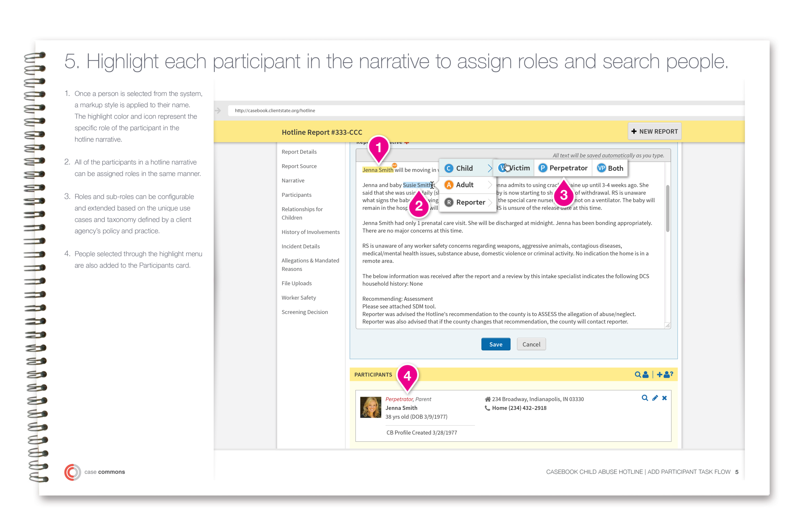Remove Jenna Smith with the X icon
This screenshot has width=798, height=532.
pyautogui.click(x=665, y=398)
